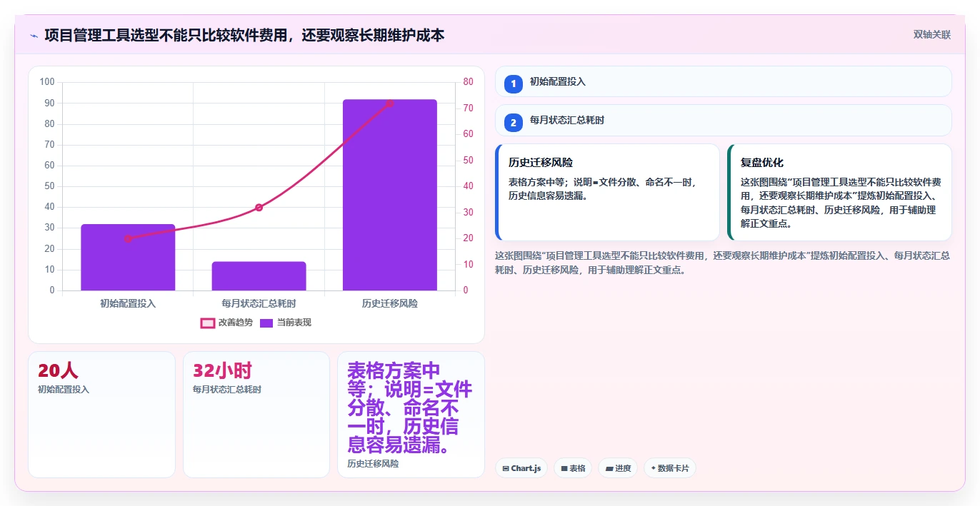Screen dimensions: 980x506
Task: Click right axis value 80
Action: [x=468, y=82]
